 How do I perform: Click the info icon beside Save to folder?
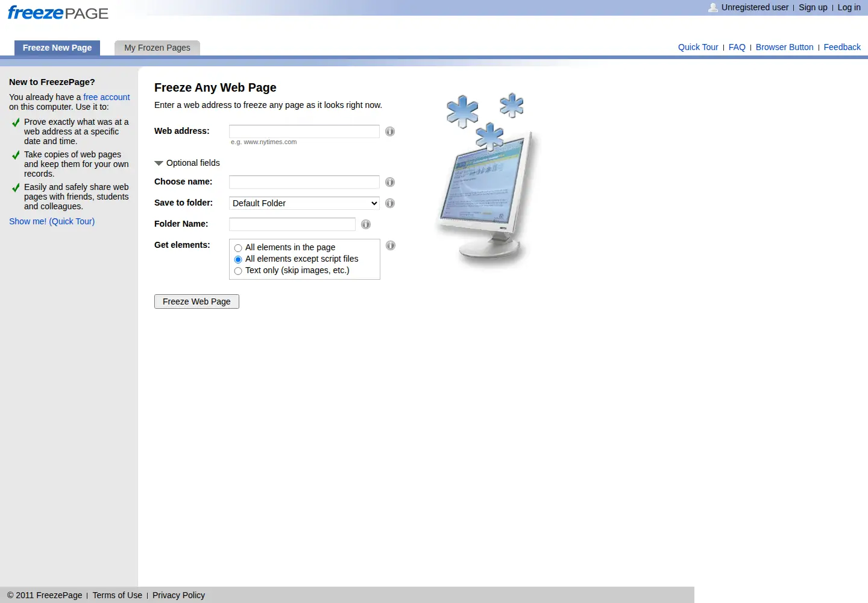[390, 203]
